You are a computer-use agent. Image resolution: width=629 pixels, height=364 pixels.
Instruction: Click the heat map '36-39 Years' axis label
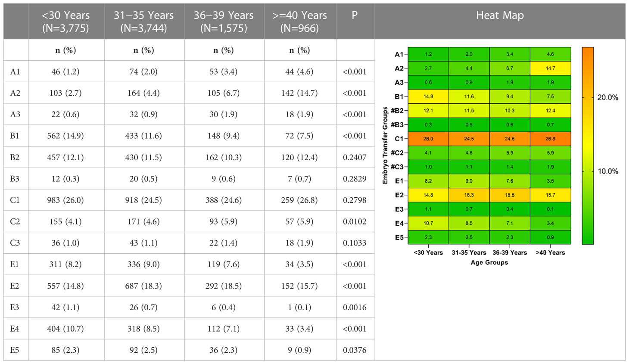point(510,253)
